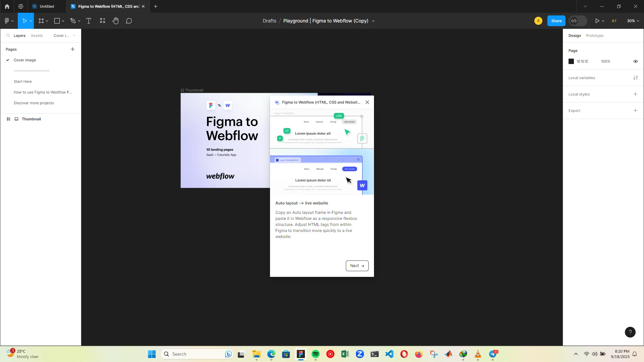Screen dimensions: 644x362
Task: Click the Next button in plugin
Action: [357, 266]
